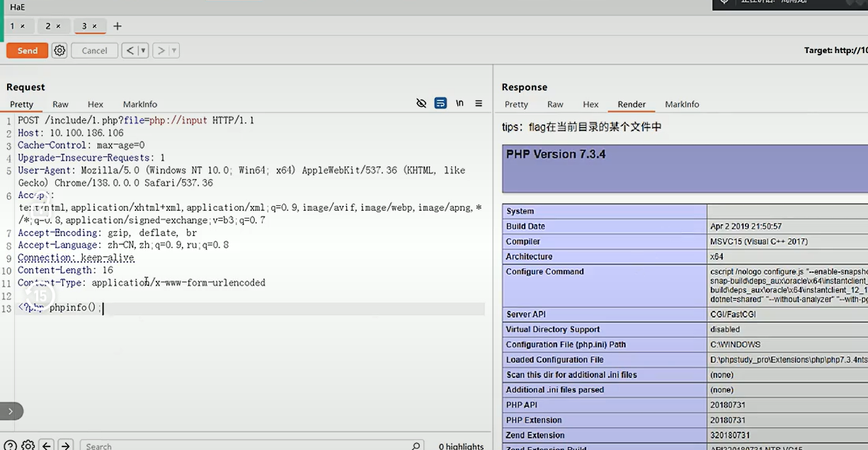868x450 pixels.
Task: Close Repeater tab 2
Action: point(58,26)
